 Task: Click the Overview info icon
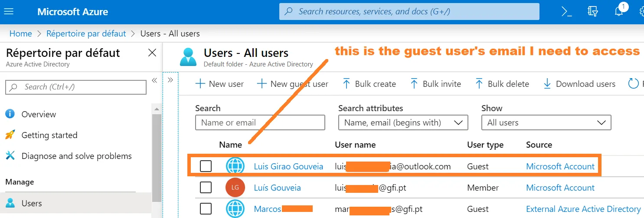(x=10, y=114)
